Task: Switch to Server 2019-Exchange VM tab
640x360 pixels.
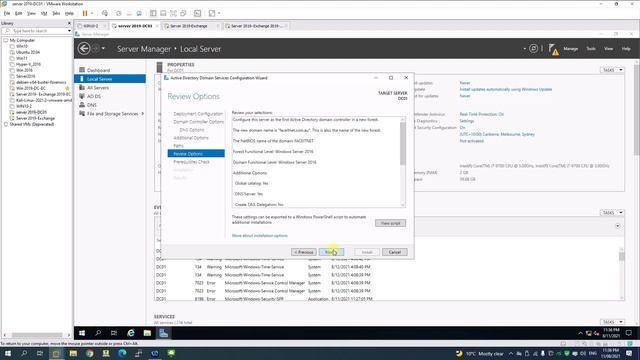Action: (189, 26)
